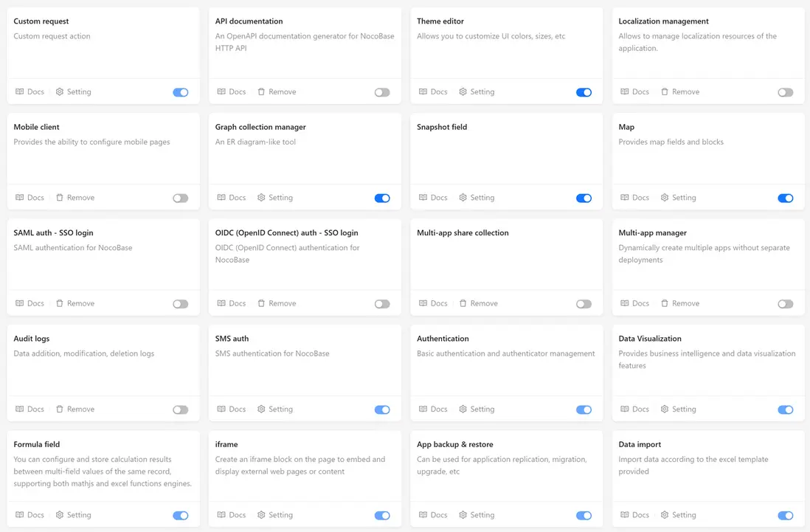Screen dimensions: 810x532
Task: Open Setting for App backup & restore
Action: pyautogui.click(x=477, y=515)
